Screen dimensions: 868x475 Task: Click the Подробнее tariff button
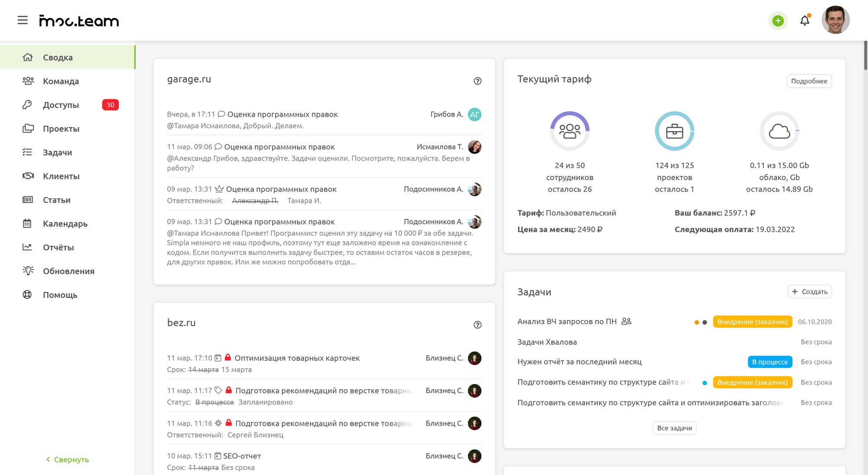pyautogui.click(x=809, y=81)
